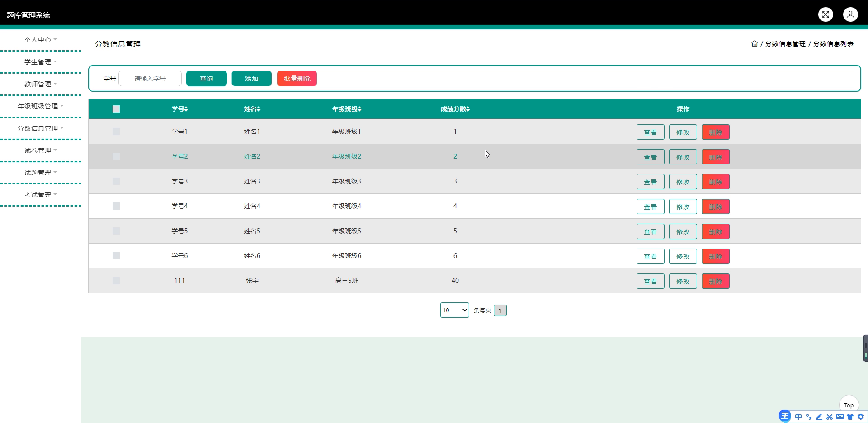Open the user profile avatar icon
Viewport: 868px width, 423px height.
click(850, 14)
